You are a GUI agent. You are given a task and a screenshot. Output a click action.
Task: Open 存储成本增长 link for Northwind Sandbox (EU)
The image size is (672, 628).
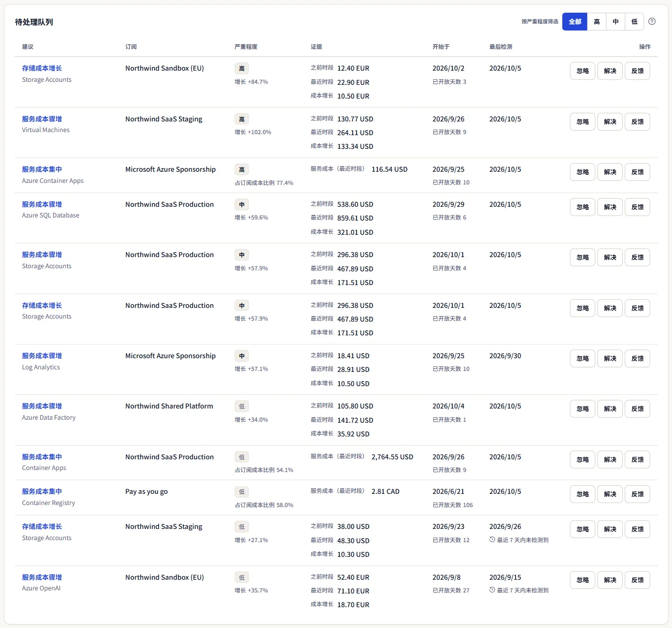(42, 68)
